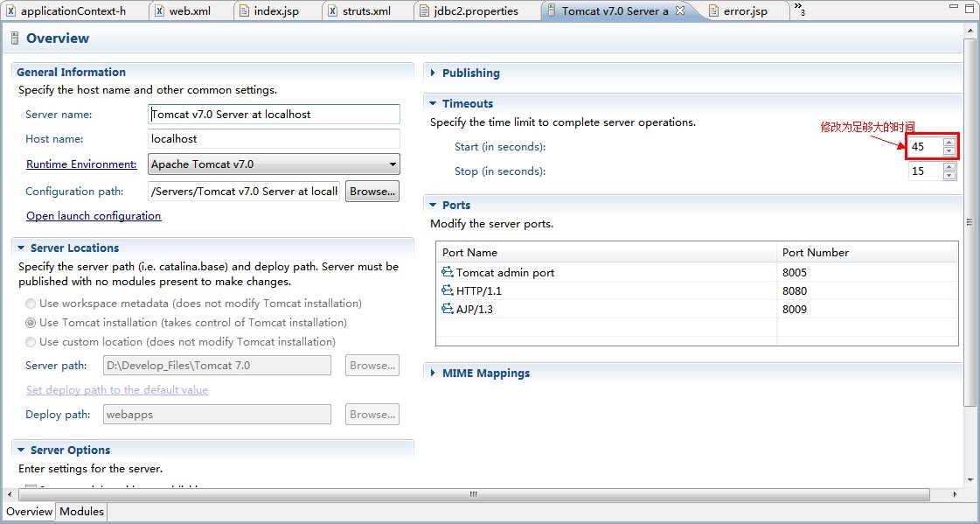980x524 pixels.
Task: Expand the Publishing section
Action: (x=433, y=73)
